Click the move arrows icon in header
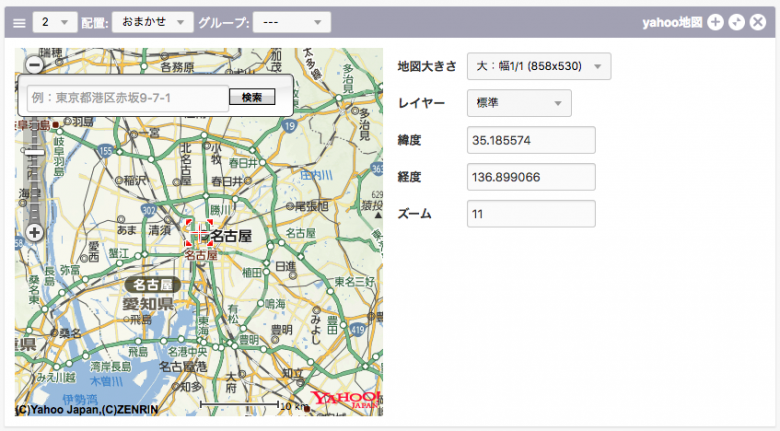This screenshot has width=780, height=431. coord(736,21)
